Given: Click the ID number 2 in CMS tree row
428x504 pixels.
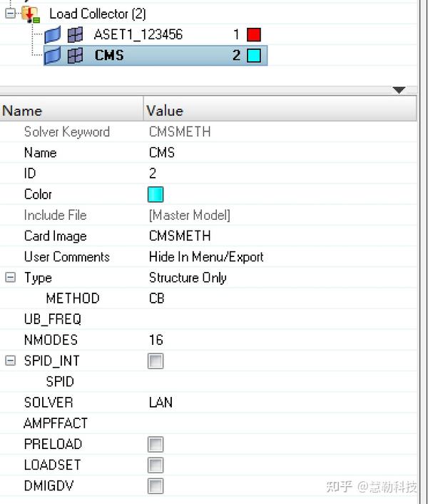Looking at the screenshot, I should [x=236, y=55].
